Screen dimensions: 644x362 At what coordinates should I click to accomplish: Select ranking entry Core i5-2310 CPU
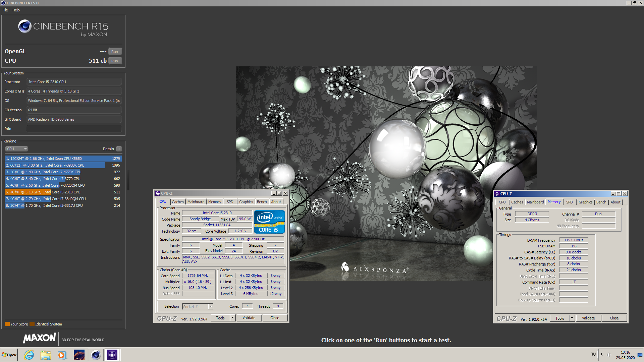(x=63, y=192)
